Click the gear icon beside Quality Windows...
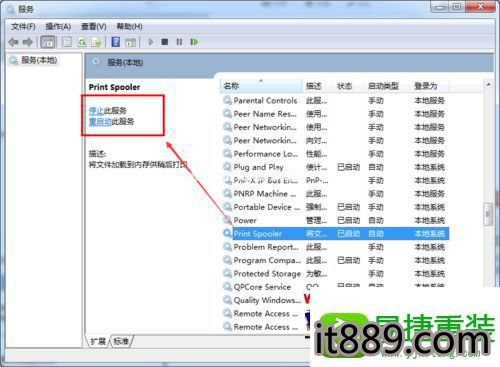Screen dimensions: 500x367 [x=227, y=300]
